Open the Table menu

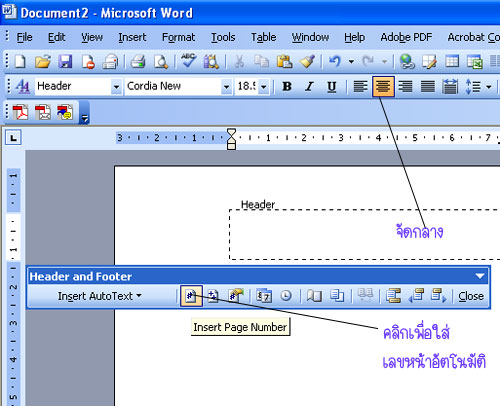click(263, 37)
